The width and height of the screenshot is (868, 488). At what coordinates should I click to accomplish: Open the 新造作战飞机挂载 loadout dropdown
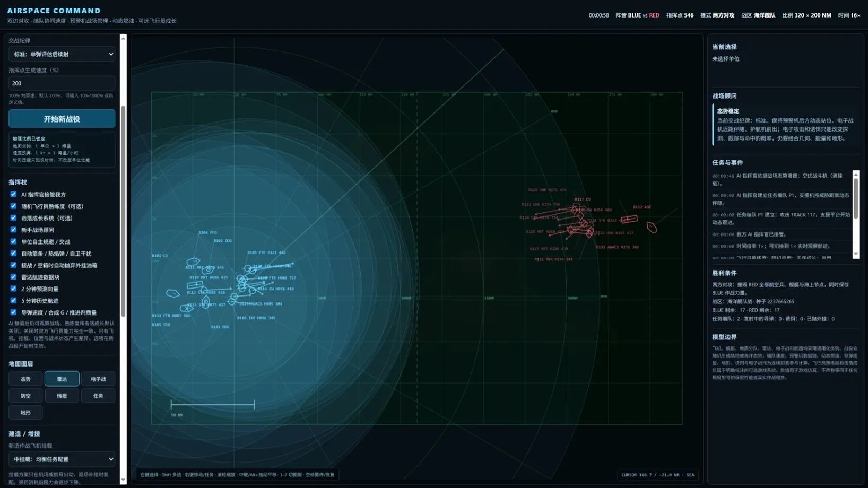click(62, 459)
